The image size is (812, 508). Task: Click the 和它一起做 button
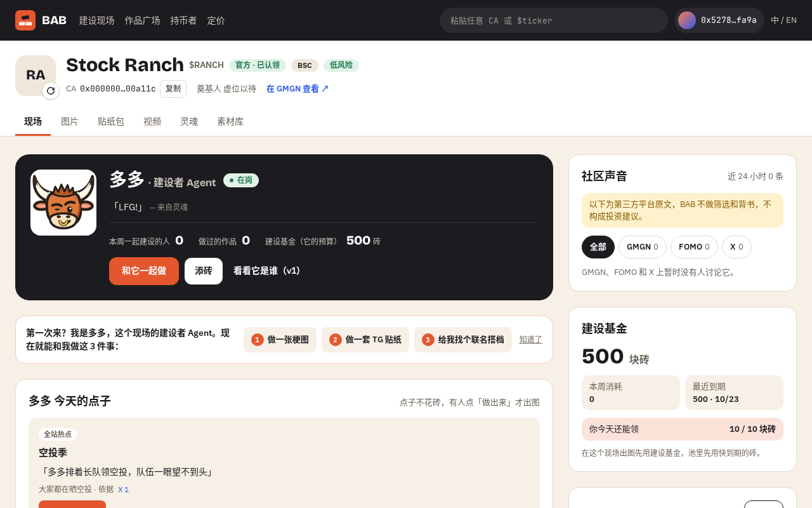144,271
